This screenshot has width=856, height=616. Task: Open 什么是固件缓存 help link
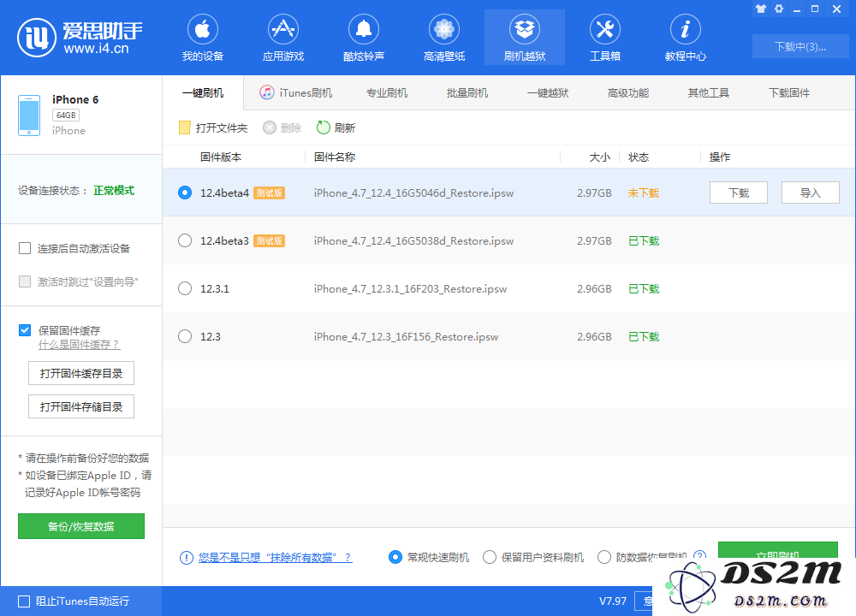(79, 345)
